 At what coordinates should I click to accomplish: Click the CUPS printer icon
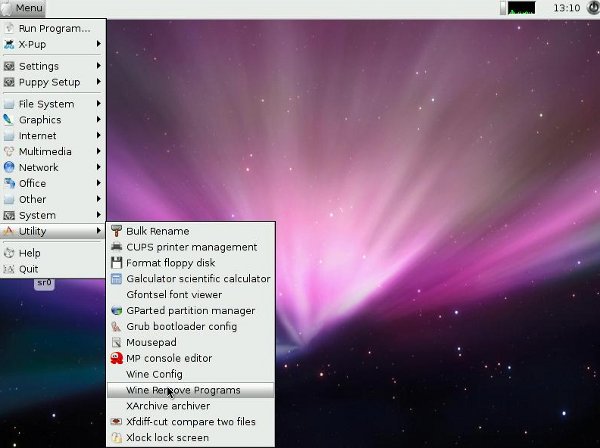tap(116, 247)
